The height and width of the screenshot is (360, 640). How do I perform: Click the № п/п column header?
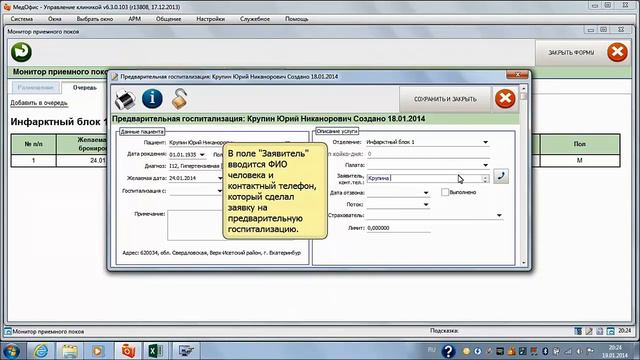tap(33, 144)
